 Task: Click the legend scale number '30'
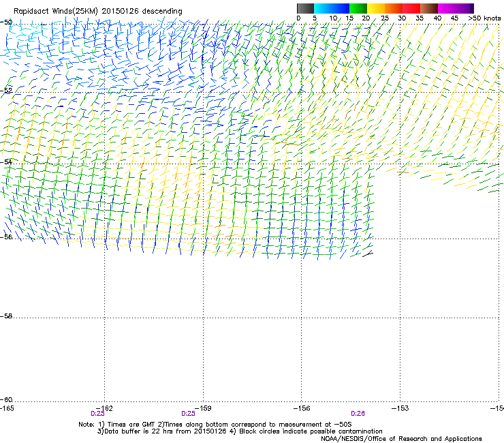coord(402,18)
